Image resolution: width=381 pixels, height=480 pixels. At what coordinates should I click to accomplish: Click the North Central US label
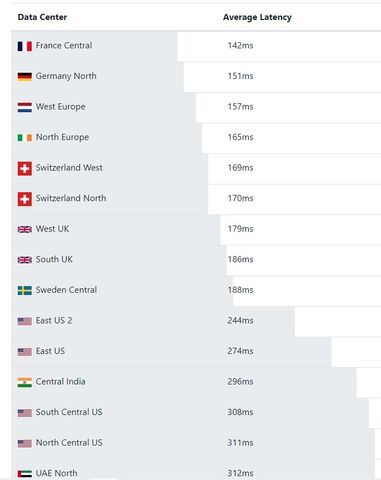[x=69, y=443]
